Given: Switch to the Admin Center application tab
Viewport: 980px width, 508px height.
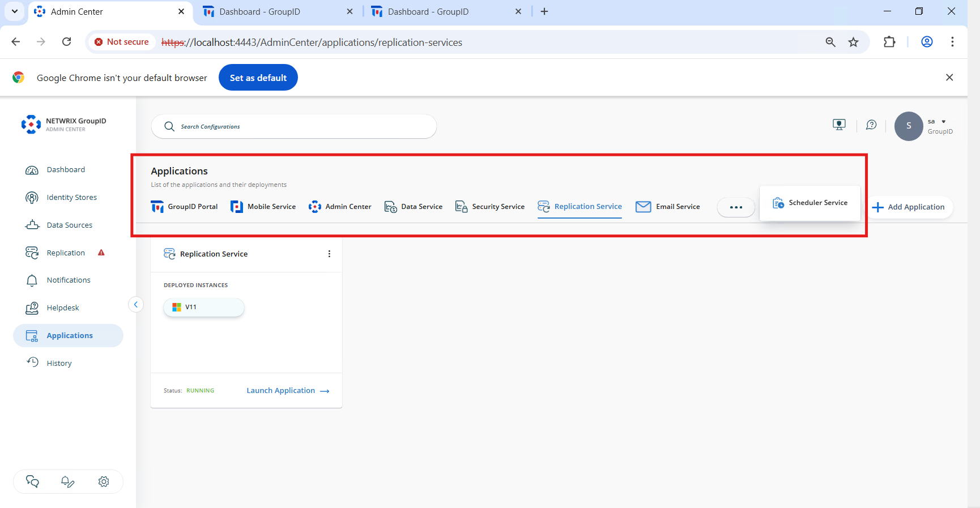Looking at the screenshot, I should pyautogui.click(x=340, y=207).
